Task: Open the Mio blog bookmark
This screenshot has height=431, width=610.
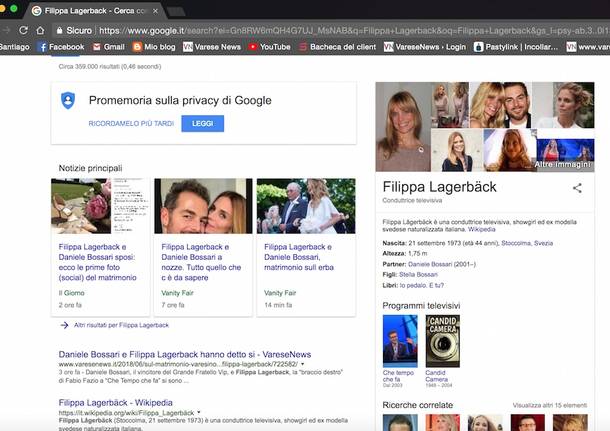Action: 154,47
